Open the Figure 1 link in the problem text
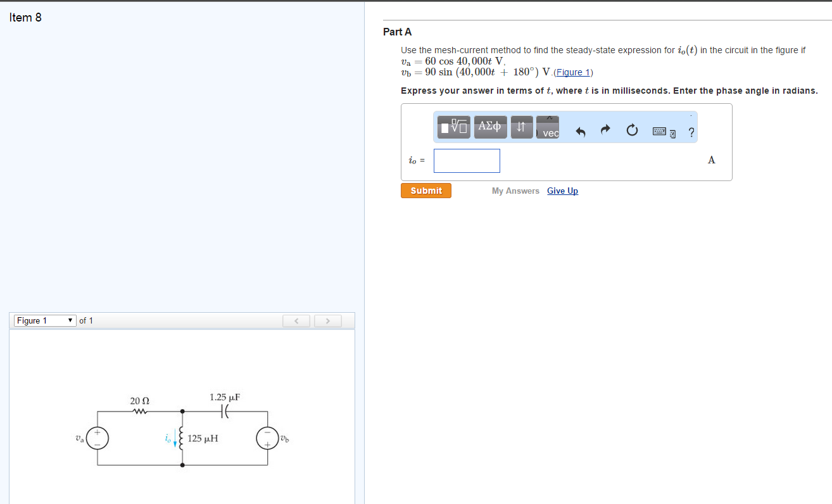Screen dimensions: 832x504 (573, 72)
